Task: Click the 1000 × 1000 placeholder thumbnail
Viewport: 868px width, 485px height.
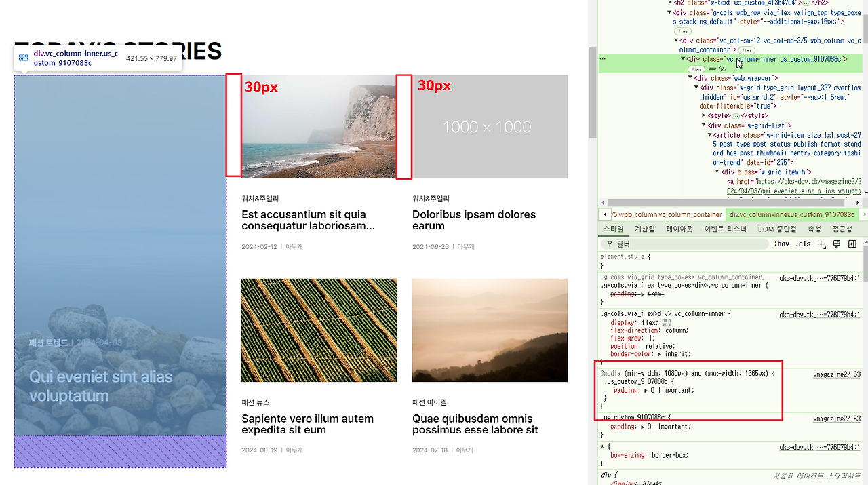Action: click(x=490, y=127)
